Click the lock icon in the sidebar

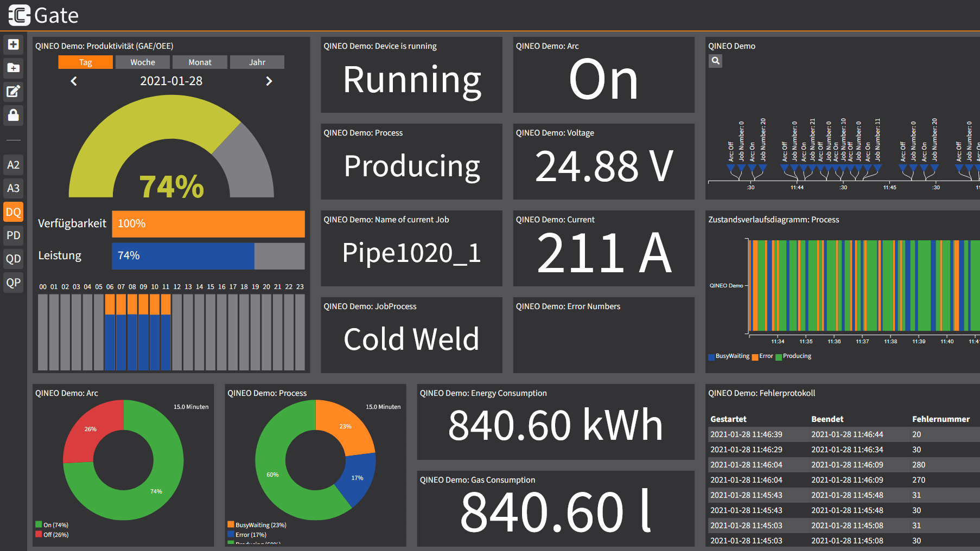tap(13, 115)
